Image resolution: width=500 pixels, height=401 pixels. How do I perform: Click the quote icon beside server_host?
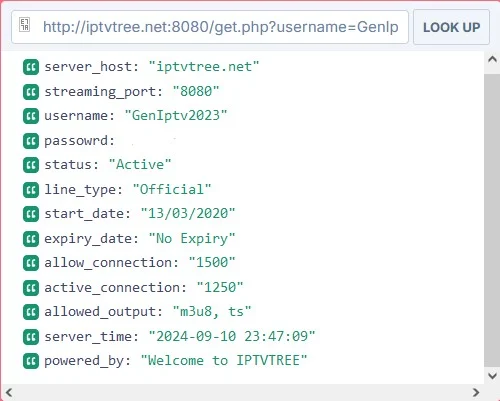pyautogui.click(x=31, y=67)
